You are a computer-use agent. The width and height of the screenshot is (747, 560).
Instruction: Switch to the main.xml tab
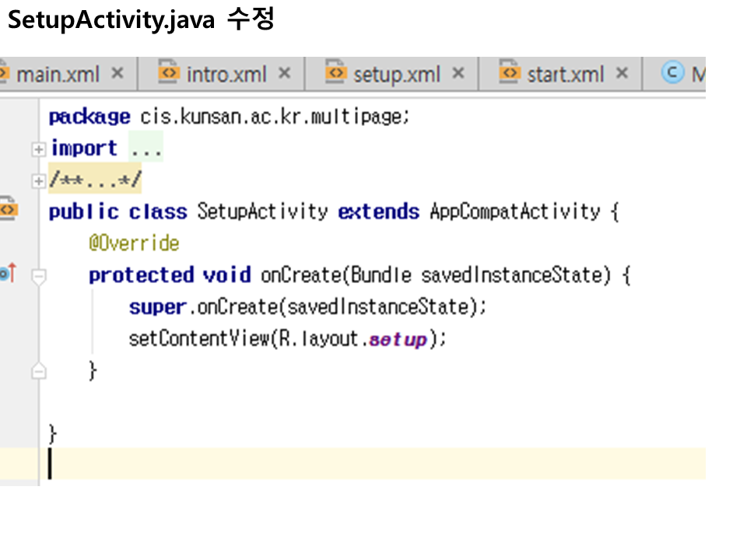pyautogui.click(x=58, y=74)
